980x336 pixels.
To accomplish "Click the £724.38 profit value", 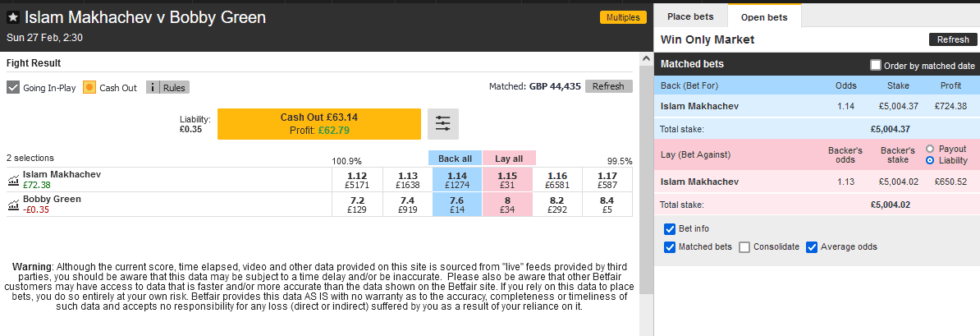I will 950,106.
